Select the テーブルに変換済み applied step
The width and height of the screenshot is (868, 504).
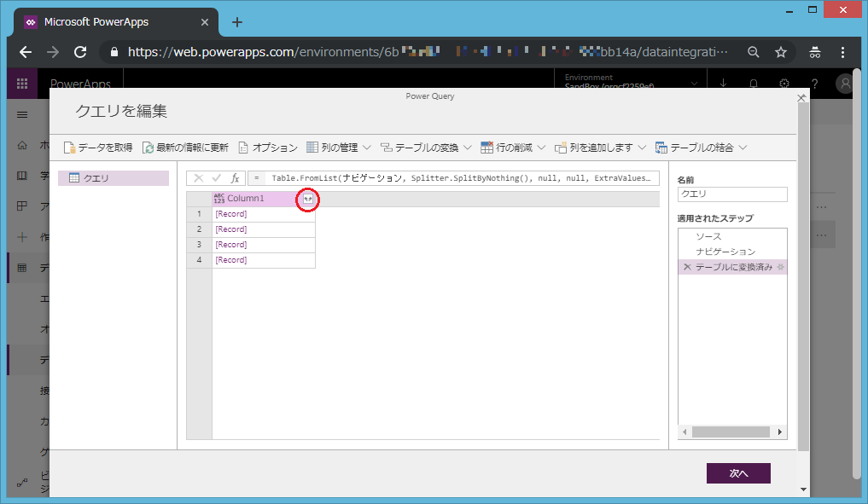coord(731,267)
